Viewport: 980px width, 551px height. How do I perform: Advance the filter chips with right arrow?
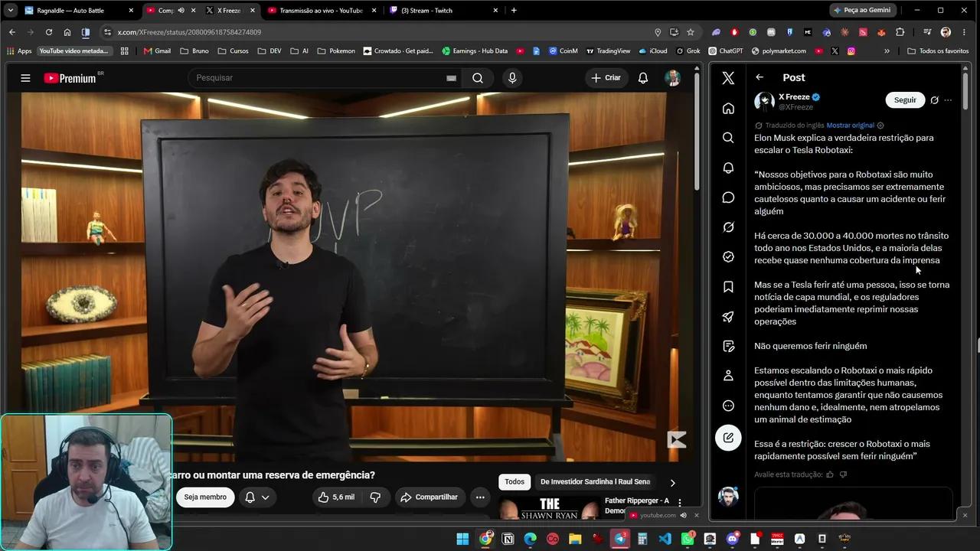pyautogui.click(x=672, y=483)
